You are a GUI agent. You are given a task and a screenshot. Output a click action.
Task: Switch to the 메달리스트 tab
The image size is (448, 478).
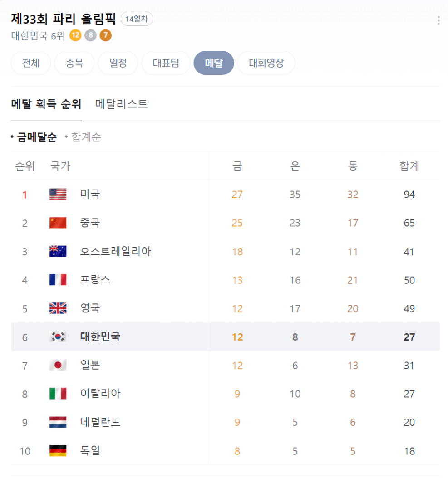[121, 104]
